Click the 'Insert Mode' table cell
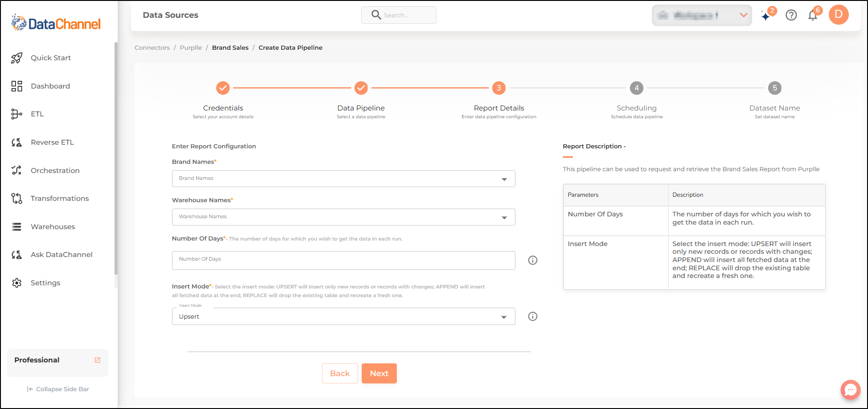868x409 pixels. click(x=616, y=262)
